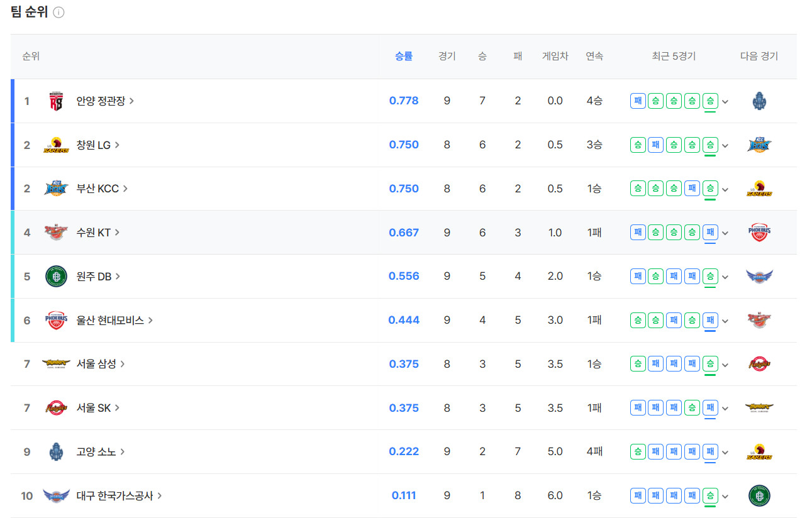This screenshot has height=518, width=812.
Task: Open the 부산 KCC team link
Action: click(x=102, y=189)
